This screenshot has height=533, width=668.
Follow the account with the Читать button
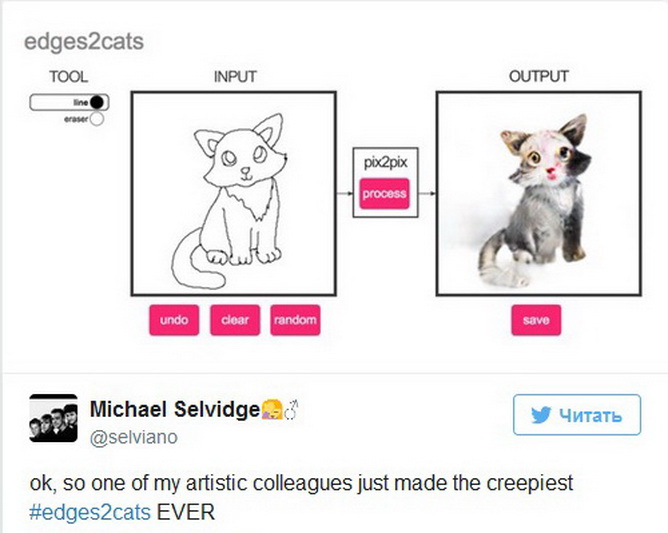576,415
